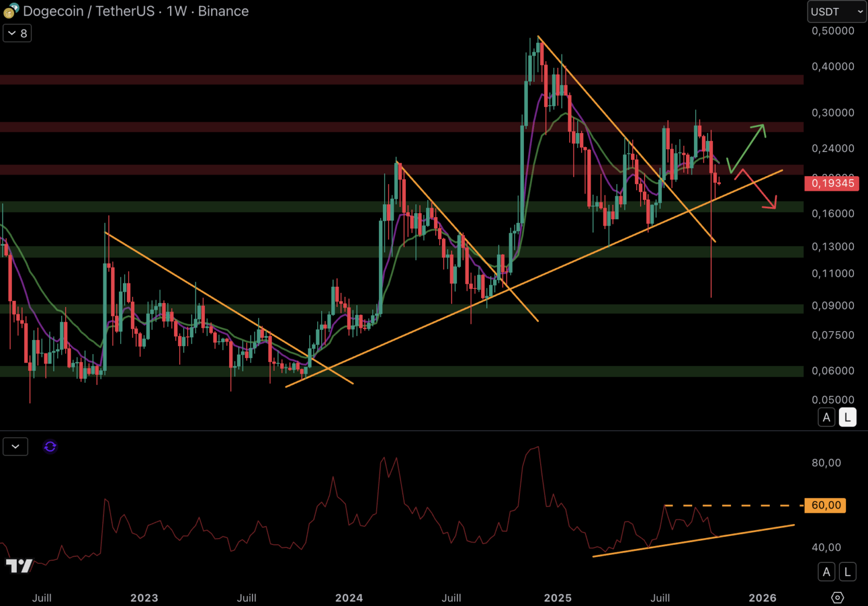Screen dimensions: 868x606
Task: Click the red 0,19345 current price label
Action: tap(832, 183)
